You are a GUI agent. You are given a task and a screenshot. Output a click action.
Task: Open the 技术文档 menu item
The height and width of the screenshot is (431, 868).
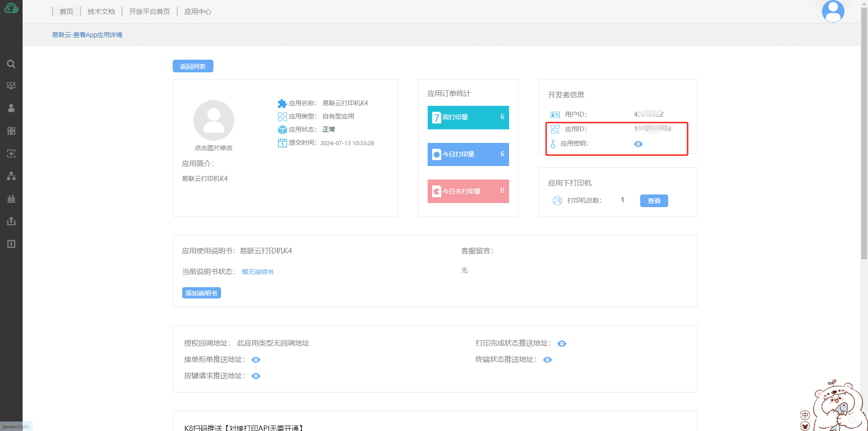[x=101, y=12]
